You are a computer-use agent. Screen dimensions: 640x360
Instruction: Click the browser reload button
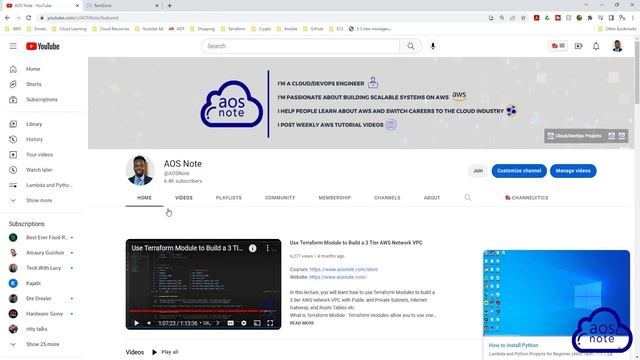pos(29,18)
